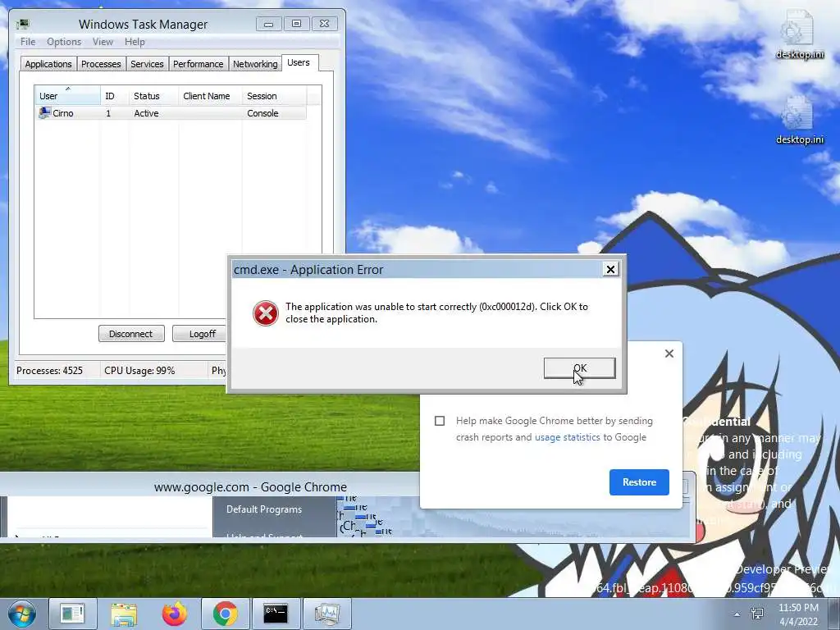Open the View menu in Task Manager
Screen dimensions: 840x630
pyautogui.click(x=103, y=42)
